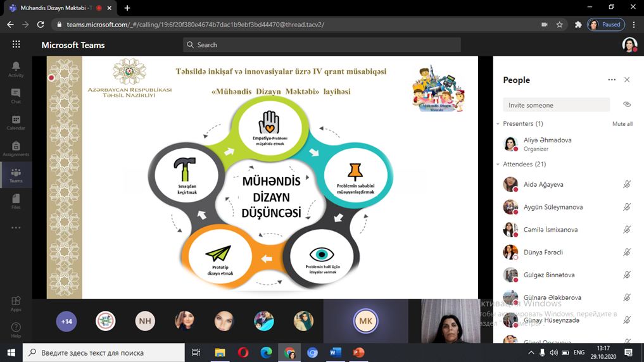The width and height of the screenshot is (644, 362).
Task: Close the People panel
Action: pos(627,80)
